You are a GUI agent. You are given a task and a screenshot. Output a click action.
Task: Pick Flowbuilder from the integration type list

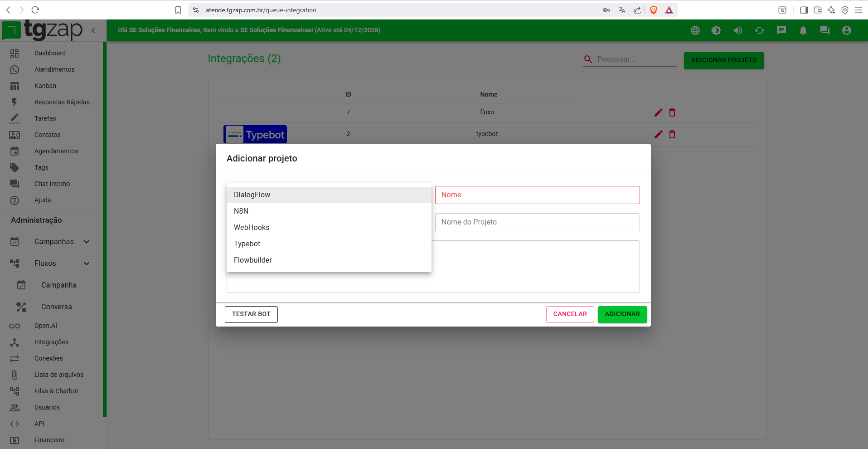click(x=253, y=260)
